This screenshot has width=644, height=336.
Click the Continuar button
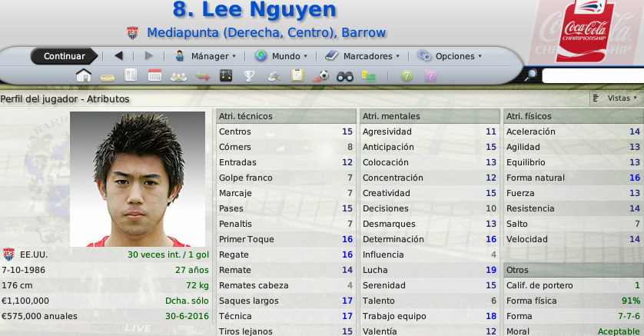click(65, 56)
